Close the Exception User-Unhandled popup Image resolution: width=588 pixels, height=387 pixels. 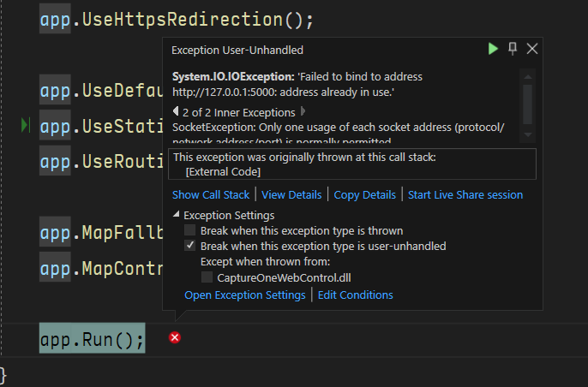click(532, 49)
